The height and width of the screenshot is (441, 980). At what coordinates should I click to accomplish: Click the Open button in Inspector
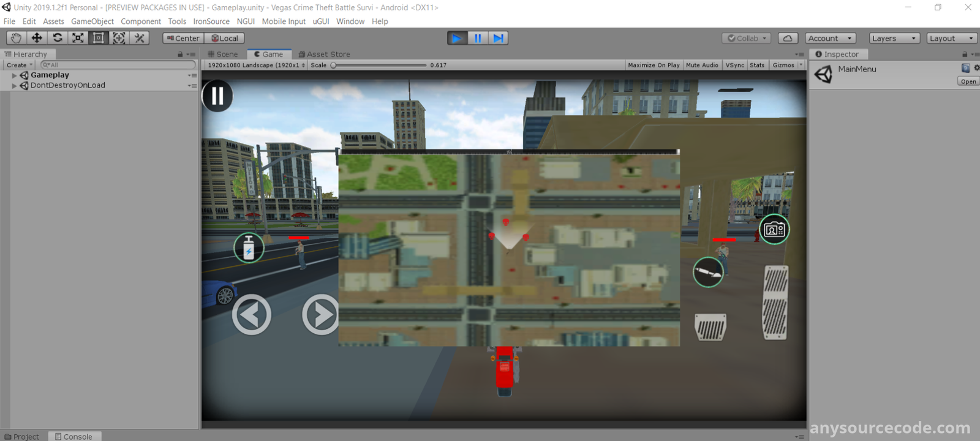pos(968,81)
